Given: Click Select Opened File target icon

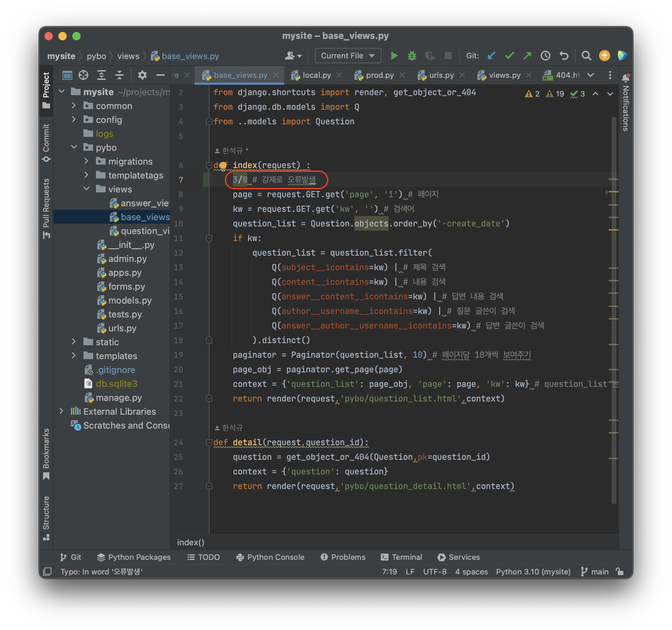Looking at the screenshot, I should point(83,75).
